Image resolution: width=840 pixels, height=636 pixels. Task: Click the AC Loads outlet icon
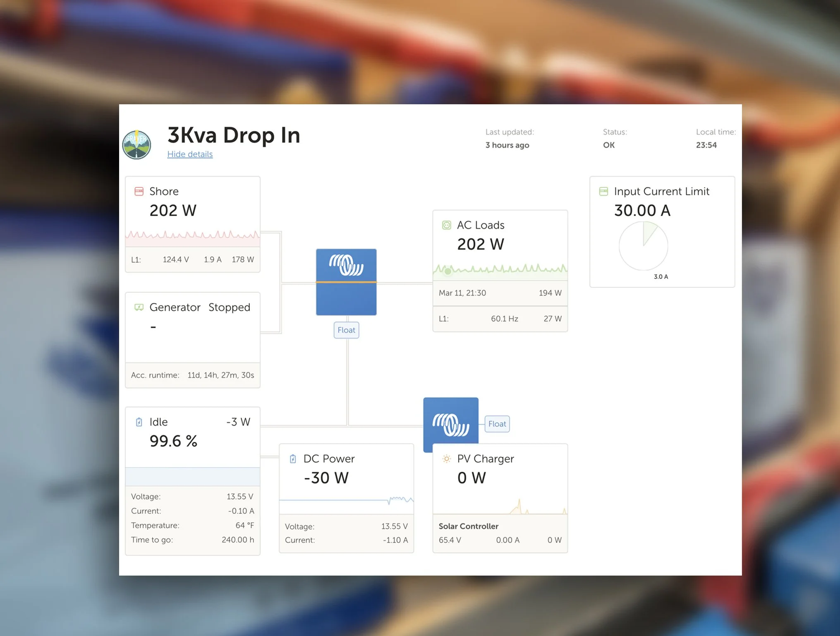[447, 225]
